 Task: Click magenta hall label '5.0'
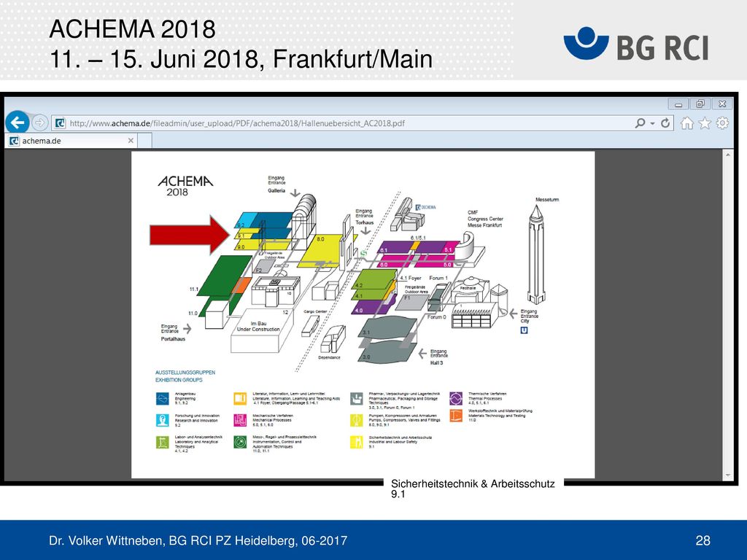[x=447, y=265]
